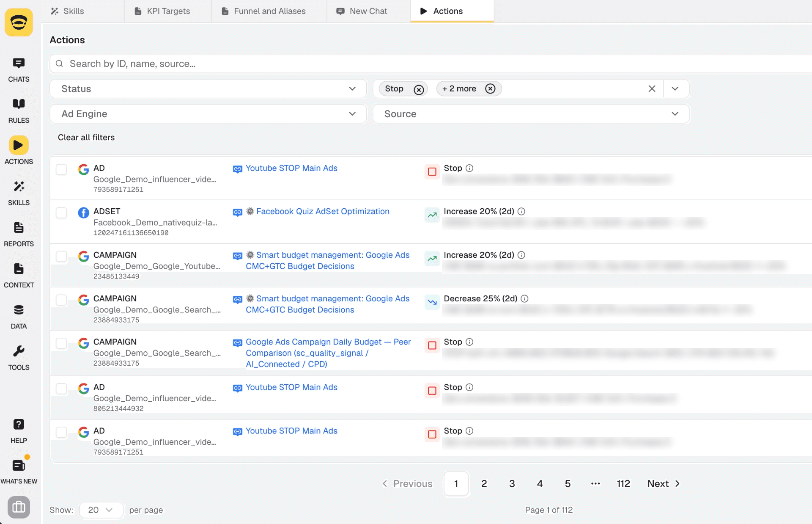The height and width of the screenshot is (524, 812).
Task: Open Tools in the sidebar
Action: pos(19,358)
